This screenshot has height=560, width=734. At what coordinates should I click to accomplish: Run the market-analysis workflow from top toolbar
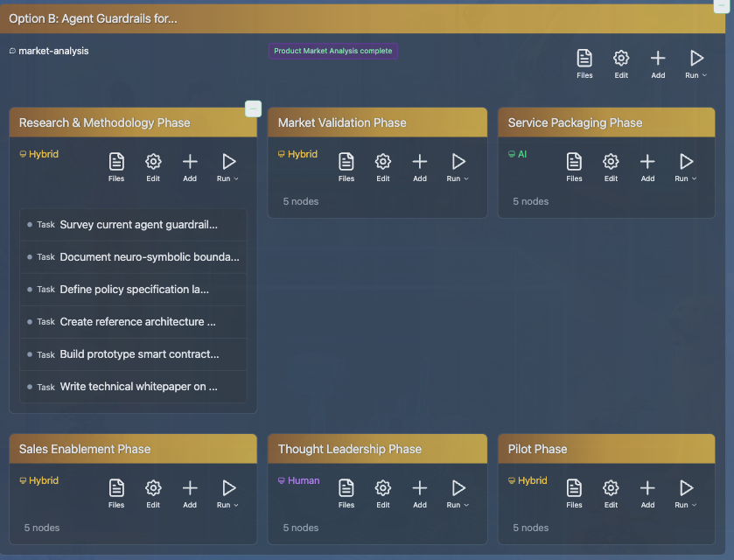point(696,64)
